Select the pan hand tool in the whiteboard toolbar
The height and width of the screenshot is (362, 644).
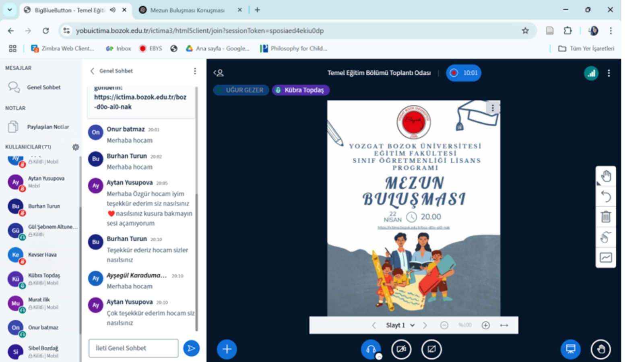pos(606,176)
